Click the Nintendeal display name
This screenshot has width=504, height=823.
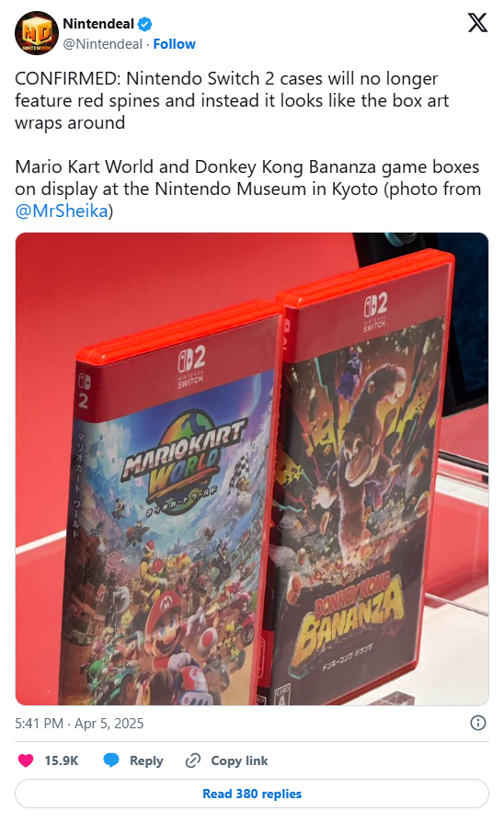coord(98,24)
